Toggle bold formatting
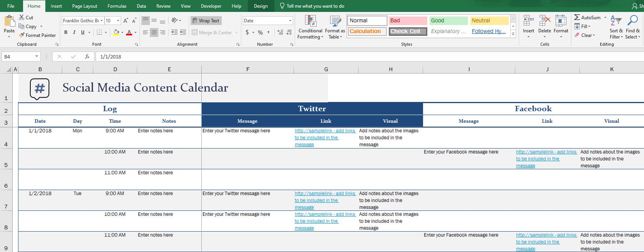 click(x=66, y=32)
